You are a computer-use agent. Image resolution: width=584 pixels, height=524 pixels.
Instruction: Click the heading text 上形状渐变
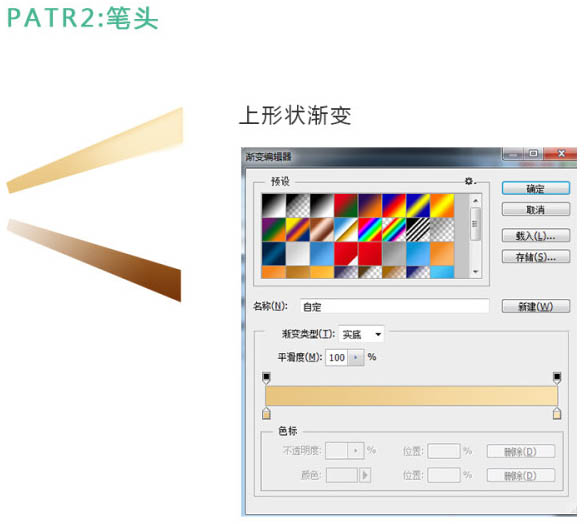pyautogui.click(x=295, y=115)
